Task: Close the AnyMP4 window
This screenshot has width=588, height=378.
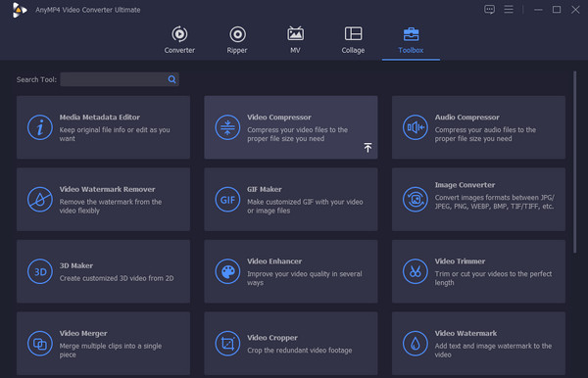Action: 575,10
